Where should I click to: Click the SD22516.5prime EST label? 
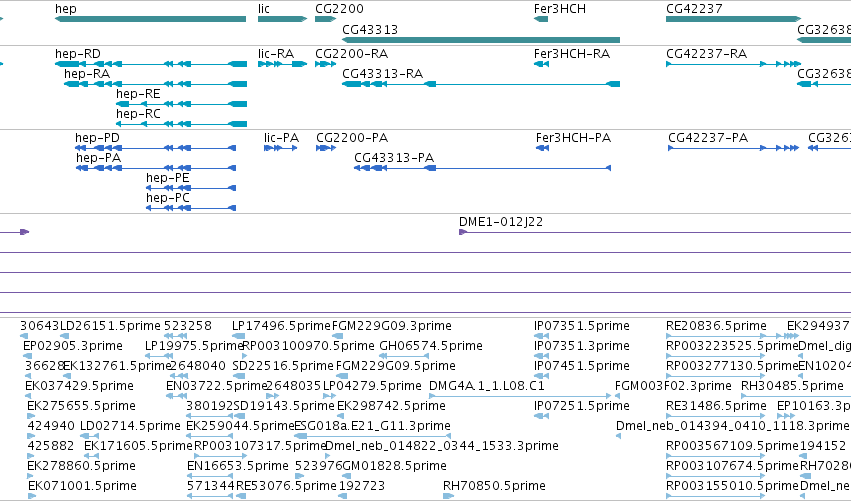283,366
